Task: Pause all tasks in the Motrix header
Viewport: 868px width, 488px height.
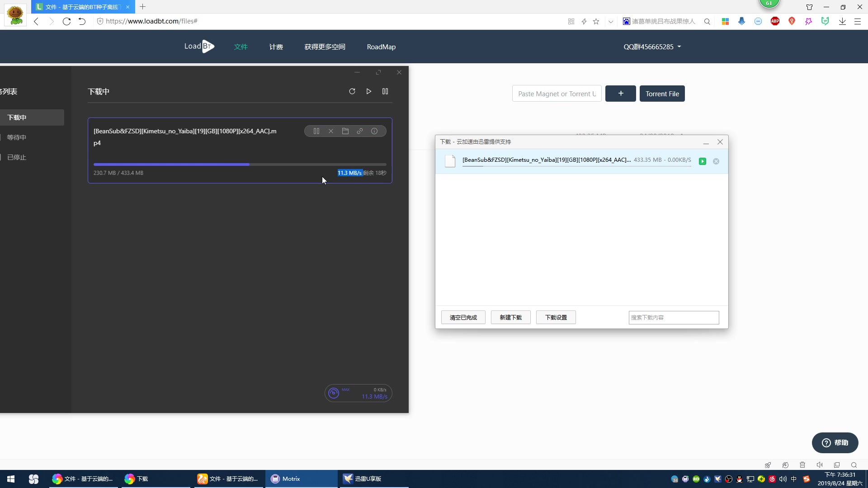Action: [385, 91]
